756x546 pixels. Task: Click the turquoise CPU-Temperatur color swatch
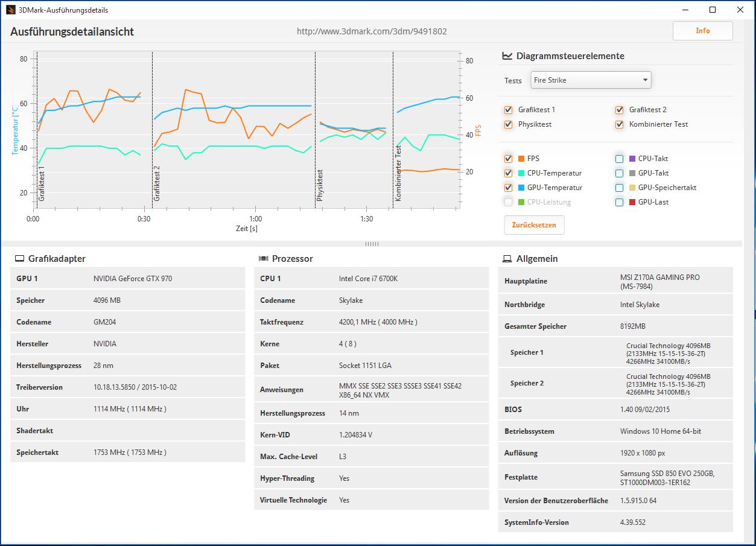pyautogui.click(x=521, y=173)
